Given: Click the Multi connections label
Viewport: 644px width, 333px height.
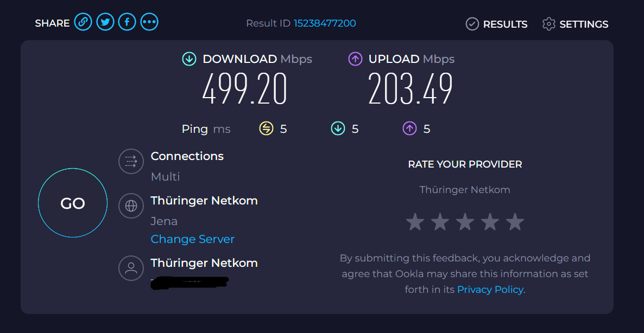Looking at the screenshot, I should point(165,177).
